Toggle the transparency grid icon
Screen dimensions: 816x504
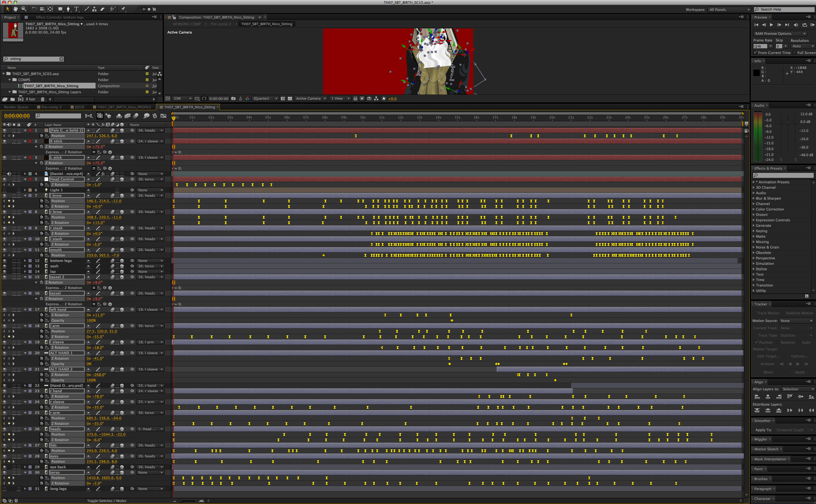[x=290, y=99]
